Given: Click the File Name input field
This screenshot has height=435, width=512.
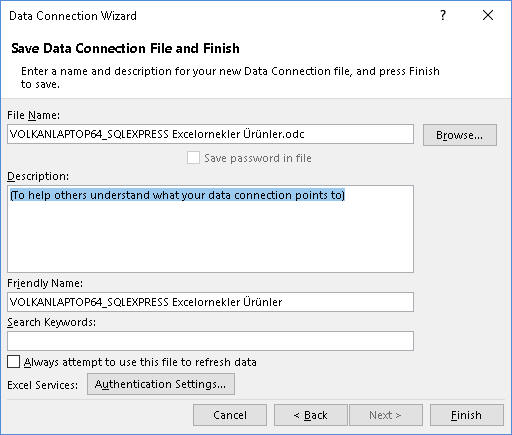Looking at the screenshot, I should [x=210, y=134].
